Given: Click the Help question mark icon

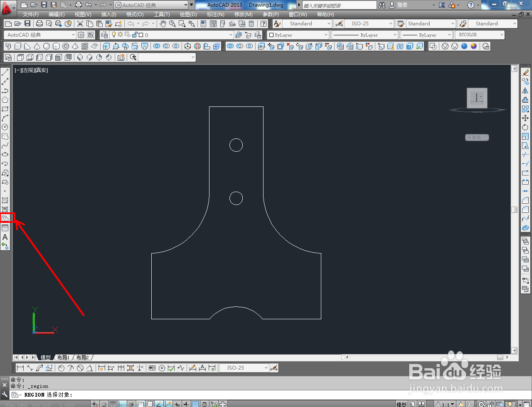Looking at the screenshot, I should (x=470, y=5).
